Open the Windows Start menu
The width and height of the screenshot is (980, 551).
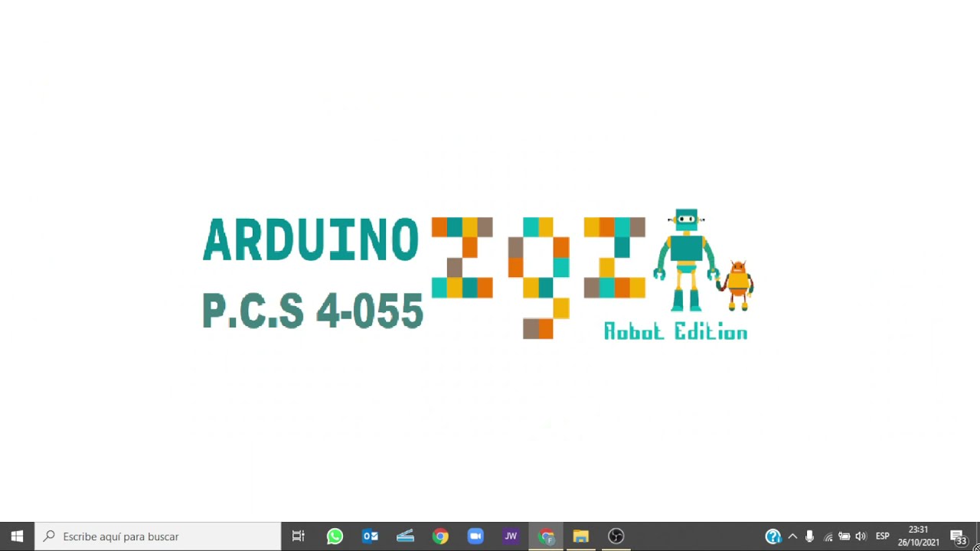point(17,536)
